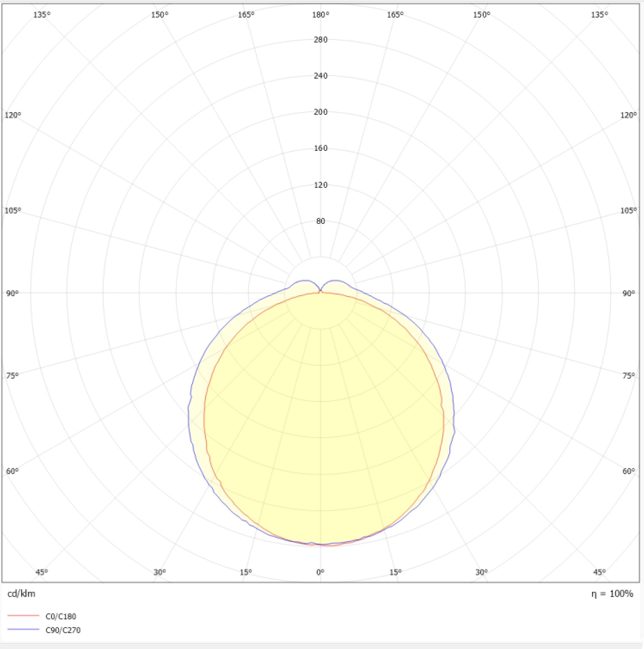This screenshot has height=649, width=644.
Task: Click the left-side 60° angle label
Action: [12, 471]
